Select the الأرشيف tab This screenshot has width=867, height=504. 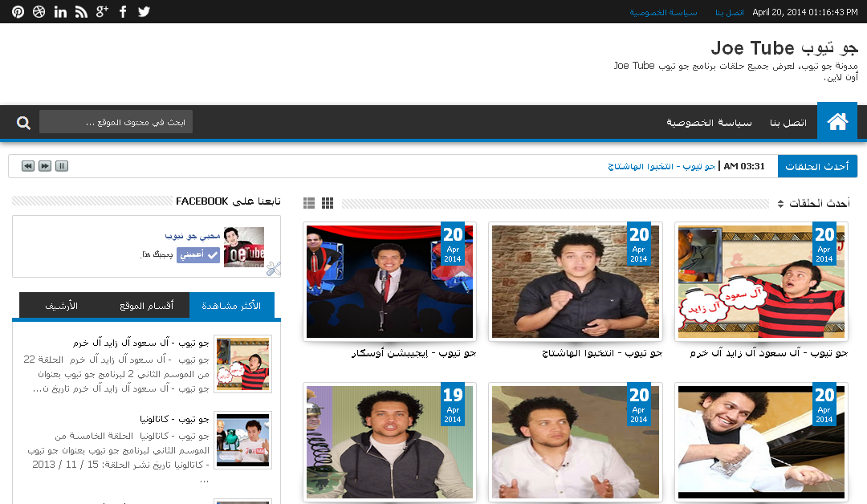61,306
